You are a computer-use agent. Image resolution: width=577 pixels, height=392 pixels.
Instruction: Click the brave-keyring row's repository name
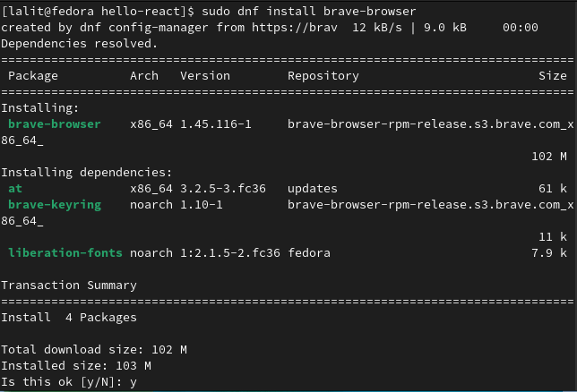coord(431,205)
